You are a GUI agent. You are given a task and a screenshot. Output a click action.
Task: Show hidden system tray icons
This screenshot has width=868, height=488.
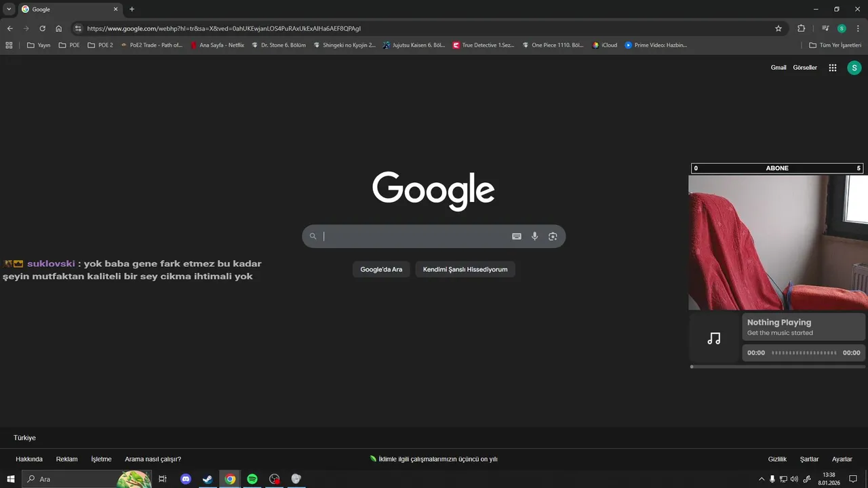tap(762, 479)
